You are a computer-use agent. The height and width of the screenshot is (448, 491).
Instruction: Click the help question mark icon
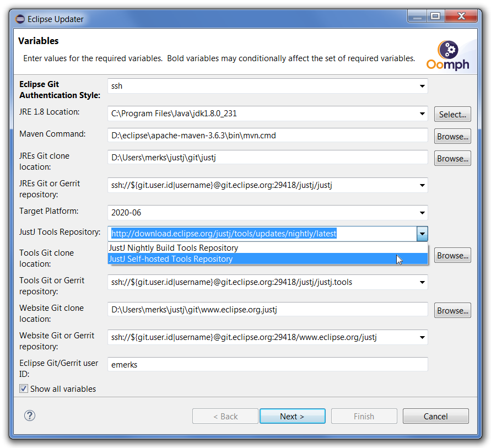point(30,416)
